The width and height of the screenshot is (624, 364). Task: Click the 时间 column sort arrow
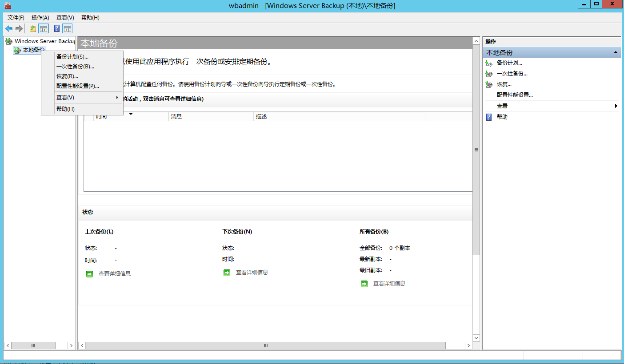click(131, 114)
